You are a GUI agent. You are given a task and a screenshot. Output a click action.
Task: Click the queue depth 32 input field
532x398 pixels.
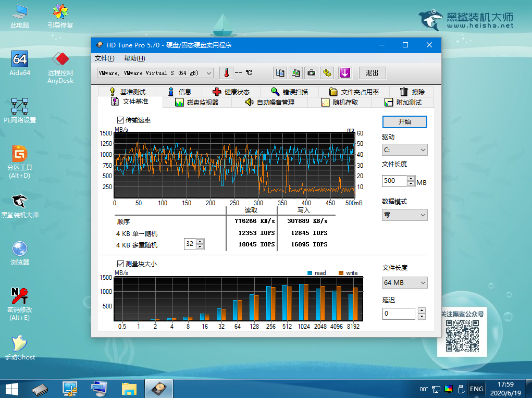coord(190,244)
